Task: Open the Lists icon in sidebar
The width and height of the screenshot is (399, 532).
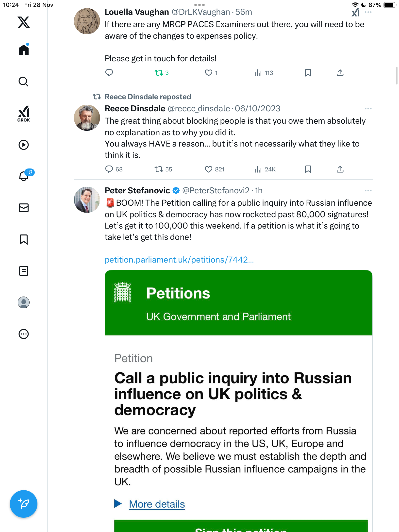Action: click(x=24, y=271)
